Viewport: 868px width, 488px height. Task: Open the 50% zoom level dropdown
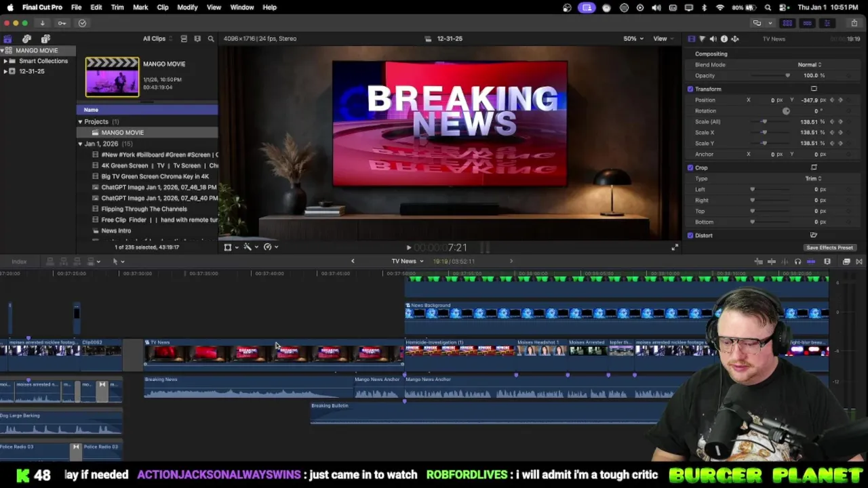632,39
